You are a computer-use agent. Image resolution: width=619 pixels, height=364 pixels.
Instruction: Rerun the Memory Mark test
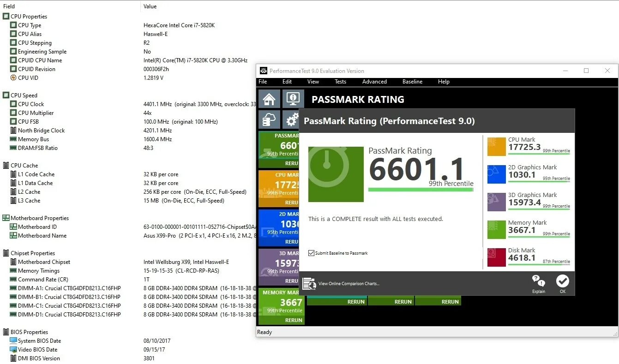(x=294, y=320)
